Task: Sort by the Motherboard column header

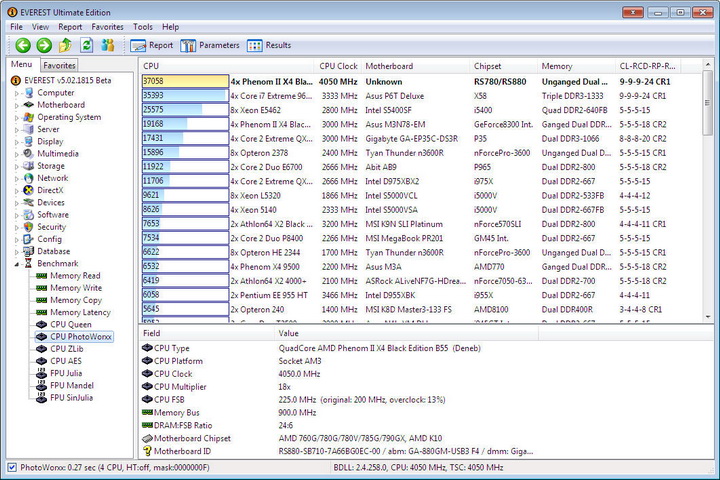Action: coord(416,66)
